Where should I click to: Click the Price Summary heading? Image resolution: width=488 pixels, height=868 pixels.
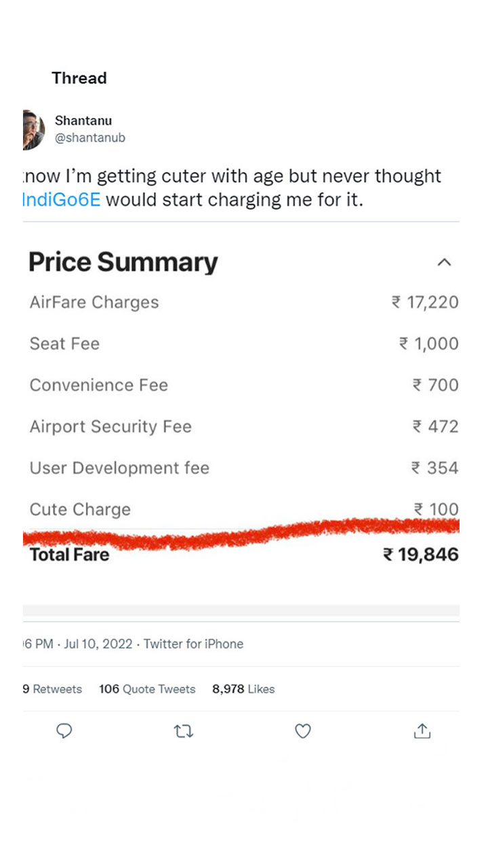(x=123, y=262)
